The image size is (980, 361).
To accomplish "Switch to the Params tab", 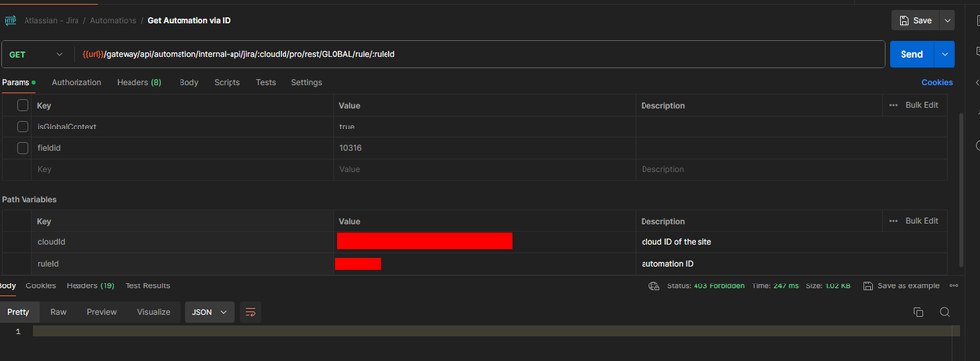I will [x=19, y=82].
